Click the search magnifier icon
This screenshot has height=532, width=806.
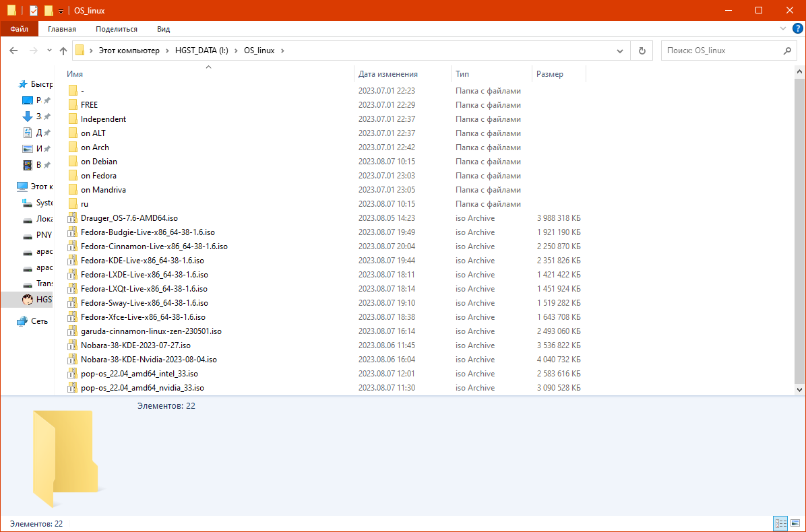pos(787,51)
